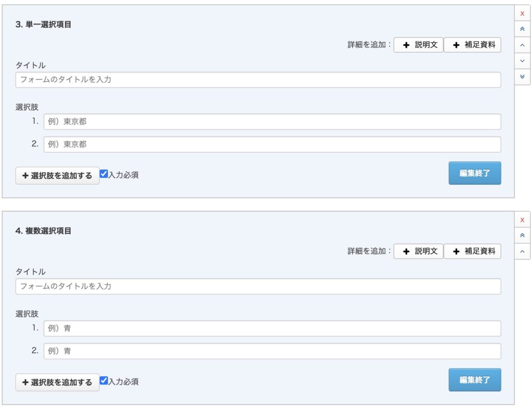Move item 3 to the bottom
This screenshot has height=409, width=532.
(522, 76)
